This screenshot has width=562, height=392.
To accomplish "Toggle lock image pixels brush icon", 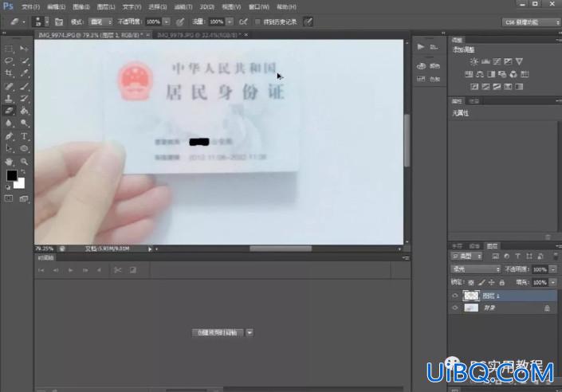I will (x=481, y=283).
